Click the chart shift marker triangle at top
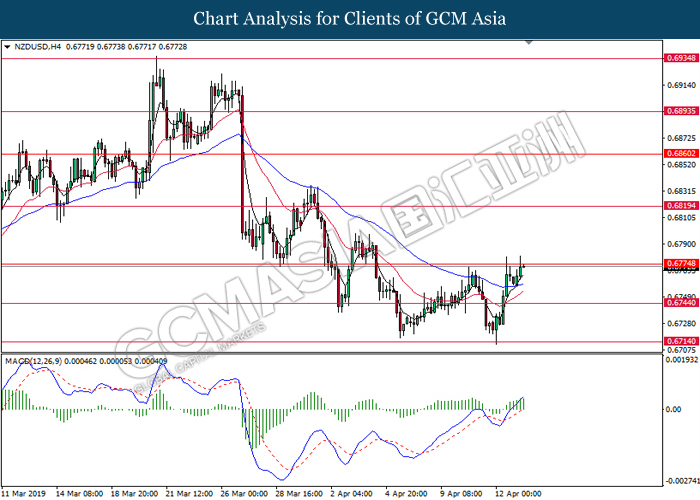 click(x=529, y=42)
